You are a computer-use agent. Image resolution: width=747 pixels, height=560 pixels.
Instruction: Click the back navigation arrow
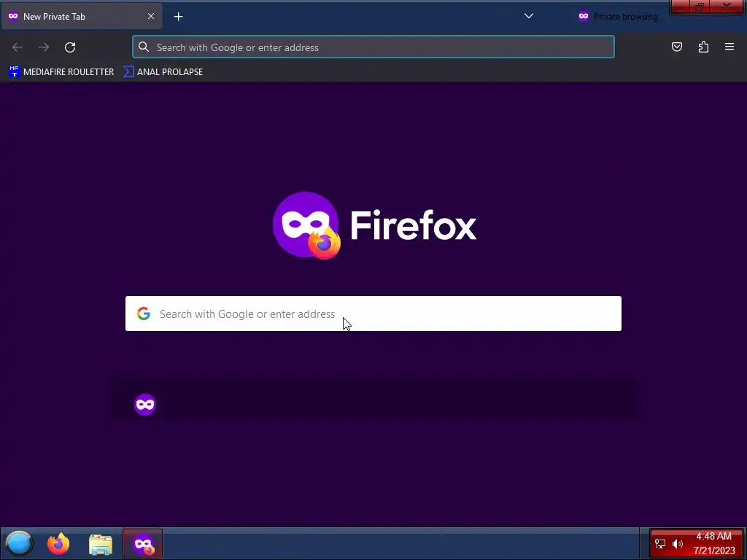pos(18,47)
